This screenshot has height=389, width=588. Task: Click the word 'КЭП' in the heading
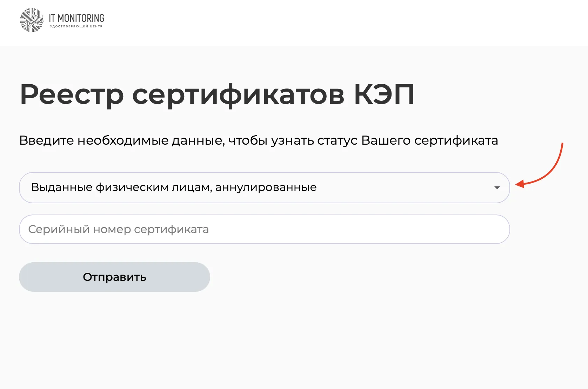(384, 94)
